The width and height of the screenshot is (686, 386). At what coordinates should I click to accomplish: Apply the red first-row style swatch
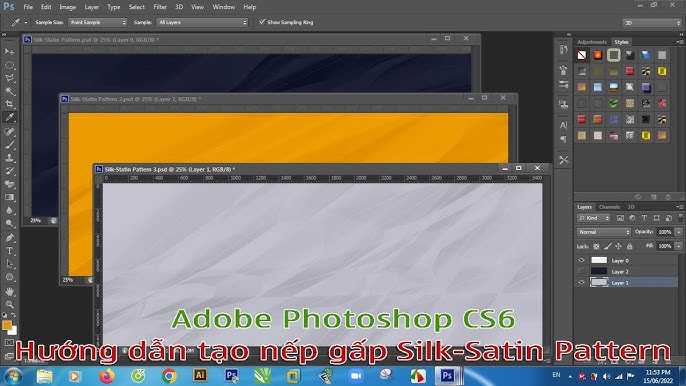(598, 55)
